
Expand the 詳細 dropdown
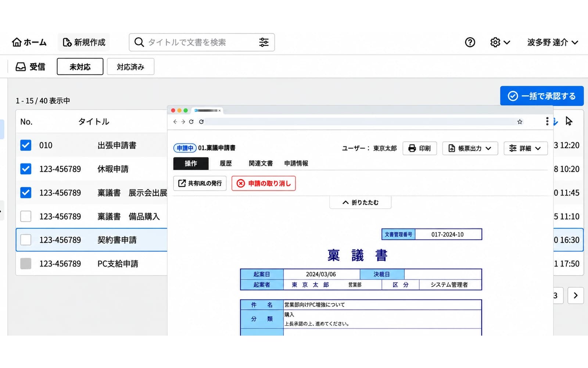526,148
